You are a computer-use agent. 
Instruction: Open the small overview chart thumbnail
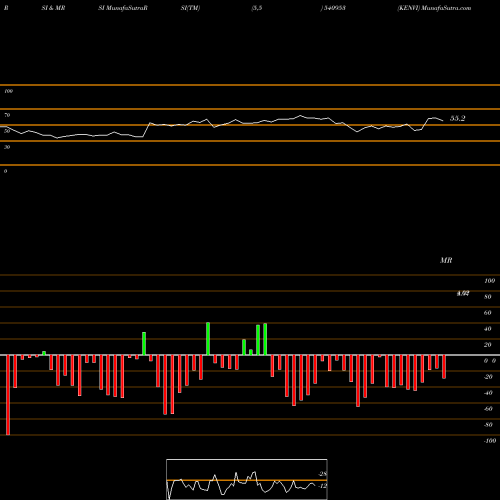click(247, 479)
